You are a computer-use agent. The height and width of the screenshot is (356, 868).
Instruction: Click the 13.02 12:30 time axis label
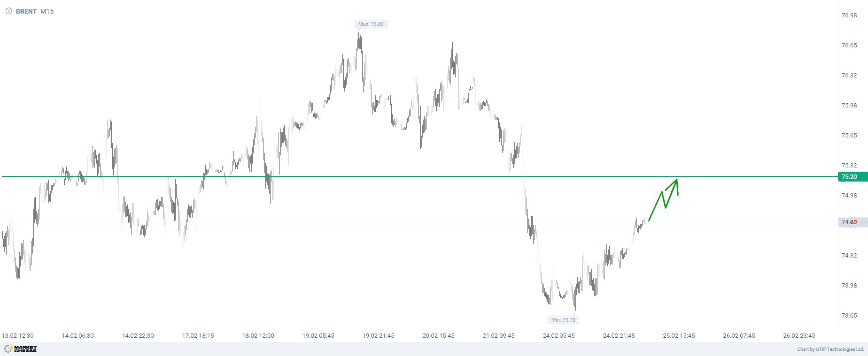pyautogui.click(x=18, y=336)
